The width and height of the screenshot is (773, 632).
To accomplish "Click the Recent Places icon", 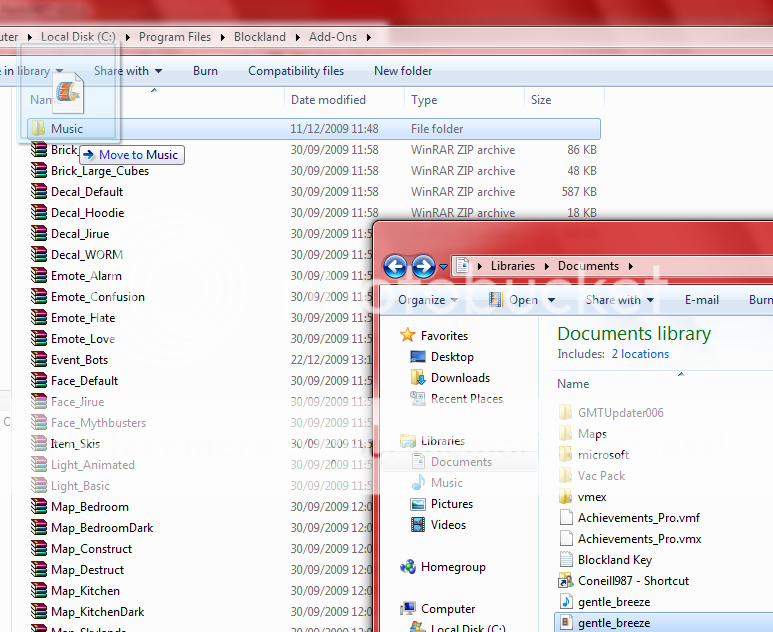I will pyautogui.click(x=418, y=398).
